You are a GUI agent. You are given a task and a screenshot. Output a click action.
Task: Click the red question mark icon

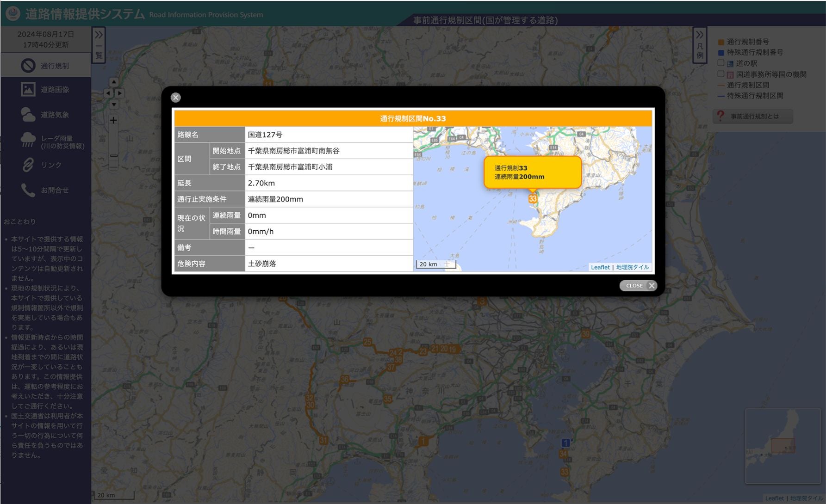(x=720, y=116)
